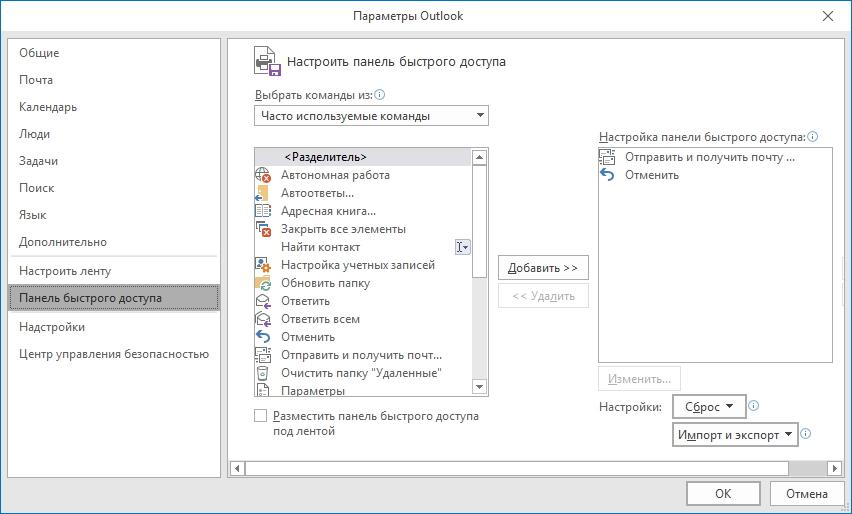852x514 pixels.
Task: Click the Ответить всем envelope icon
Action: pyautogui.click(x=263, y=318)
